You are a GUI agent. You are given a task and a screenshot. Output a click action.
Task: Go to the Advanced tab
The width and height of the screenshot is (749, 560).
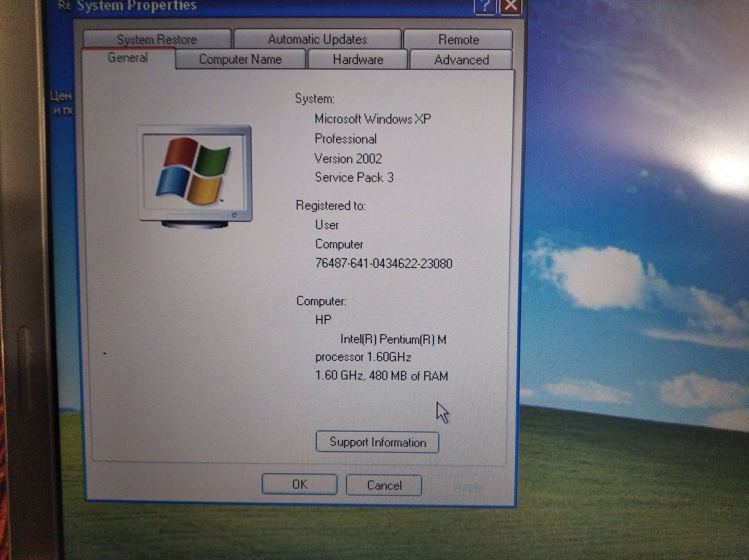461,60
